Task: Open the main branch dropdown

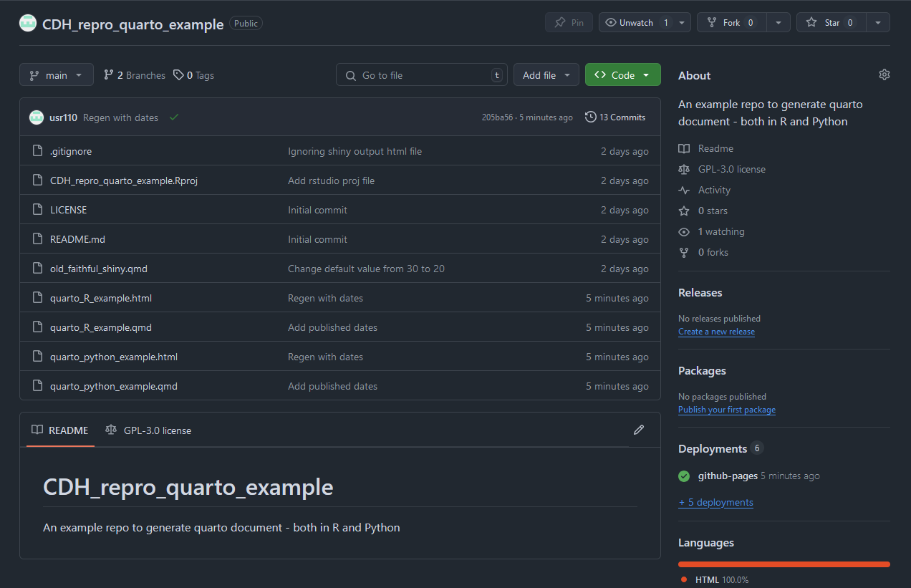Action: (57, 75)
